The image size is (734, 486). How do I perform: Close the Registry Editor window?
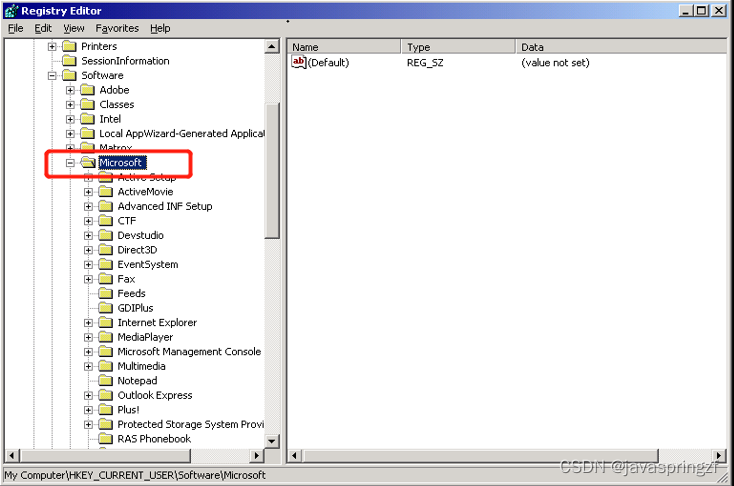click(x=719, y=10)
